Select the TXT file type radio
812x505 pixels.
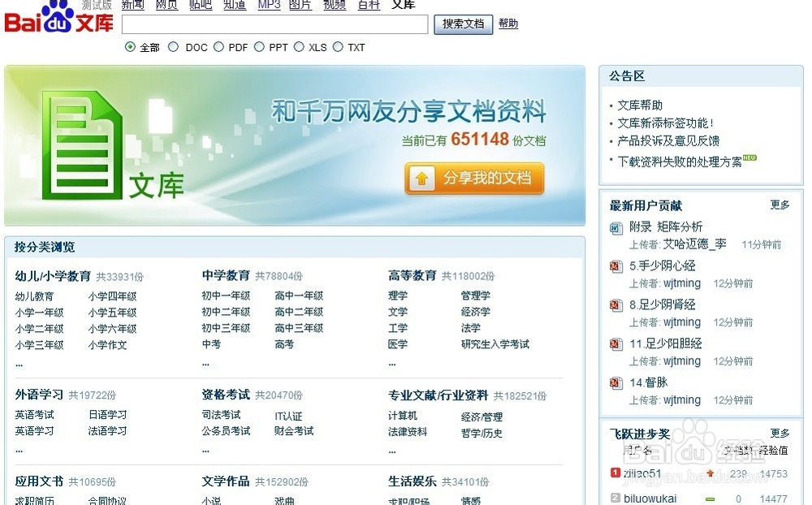click(x=338, y=47)
